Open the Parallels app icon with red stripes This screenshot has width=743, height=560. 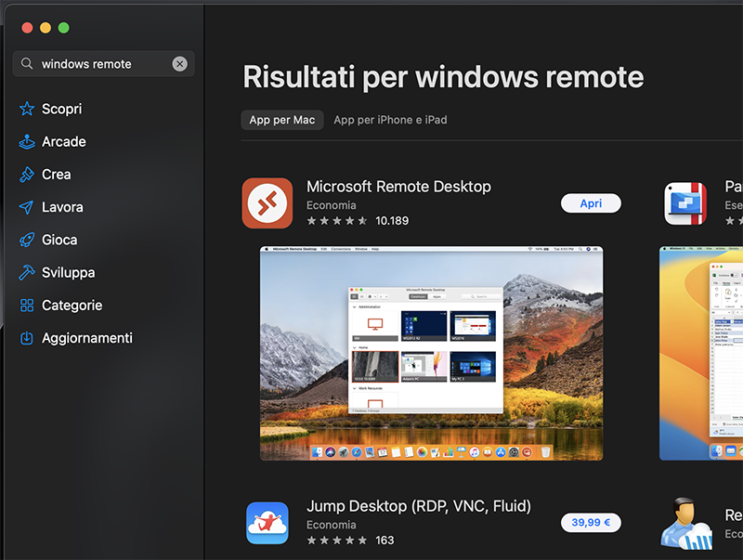coord(685,203)
